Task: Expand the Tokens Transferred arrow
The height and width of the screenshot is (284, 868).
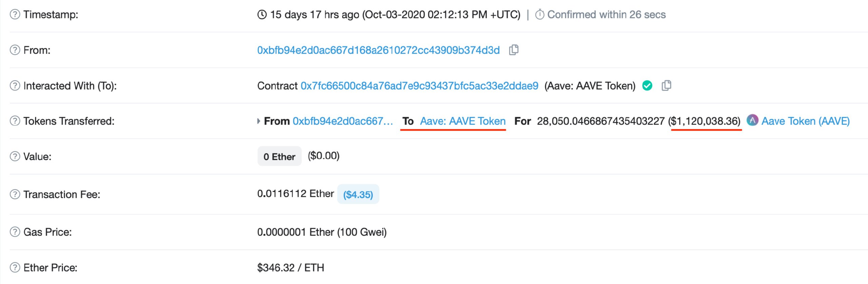Action: tap(259, 121)
